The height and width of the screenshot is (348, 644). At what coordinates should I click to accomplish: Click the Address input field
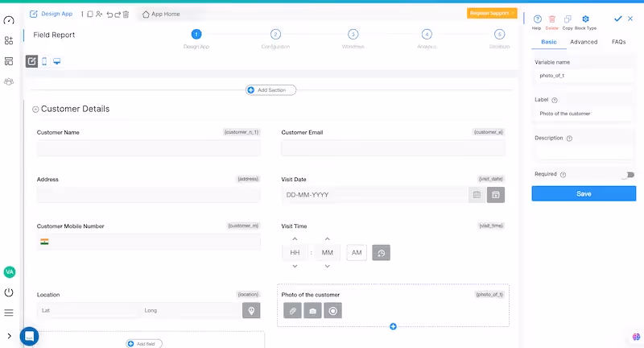tap(149, 195)
